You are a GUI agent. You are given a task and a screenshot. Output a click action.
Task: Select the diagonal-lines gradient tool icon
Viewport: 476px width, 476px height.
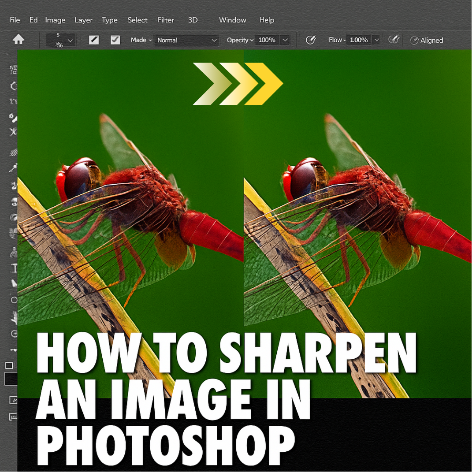(x=13, y=152)
